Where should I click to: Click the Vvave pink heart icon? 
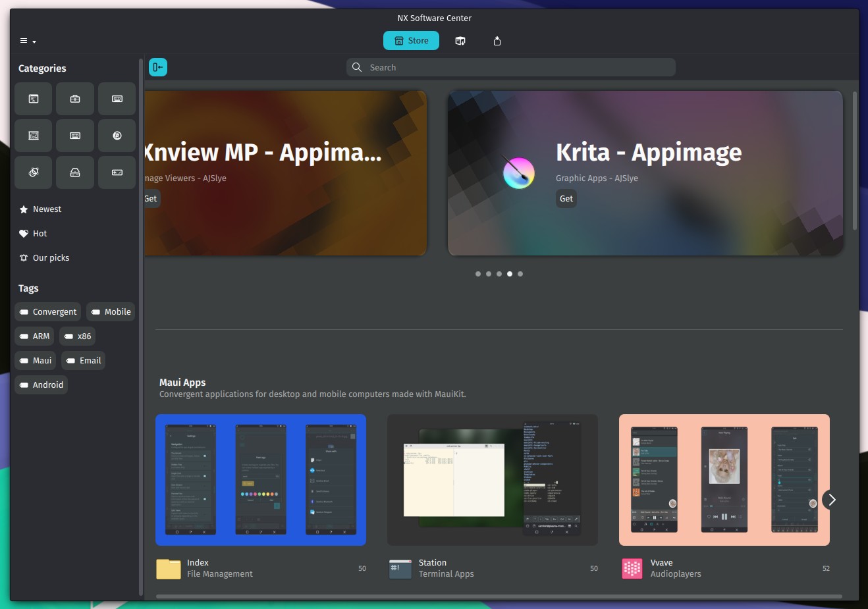(632, 568)
